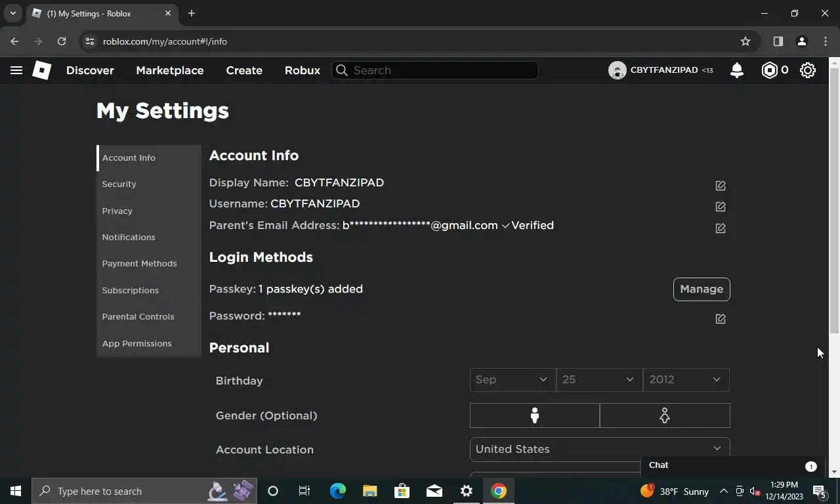Click the header username CBYTFANZIPAD
The height and width of the screenshot is (504, 840).
664,70
